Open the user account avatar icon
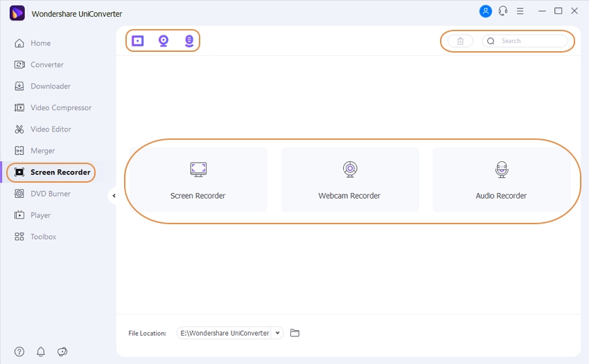Image resolution: width=589 pixels, height=364 pixels. [485, 11]
